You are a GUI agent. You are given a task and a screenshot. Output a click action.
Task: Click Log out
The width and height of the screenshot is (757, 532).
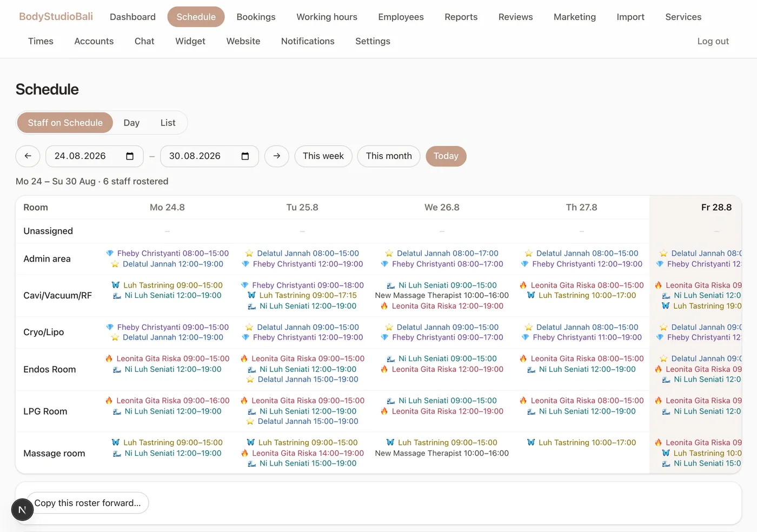pyautogui.click(x=713, y=41)
